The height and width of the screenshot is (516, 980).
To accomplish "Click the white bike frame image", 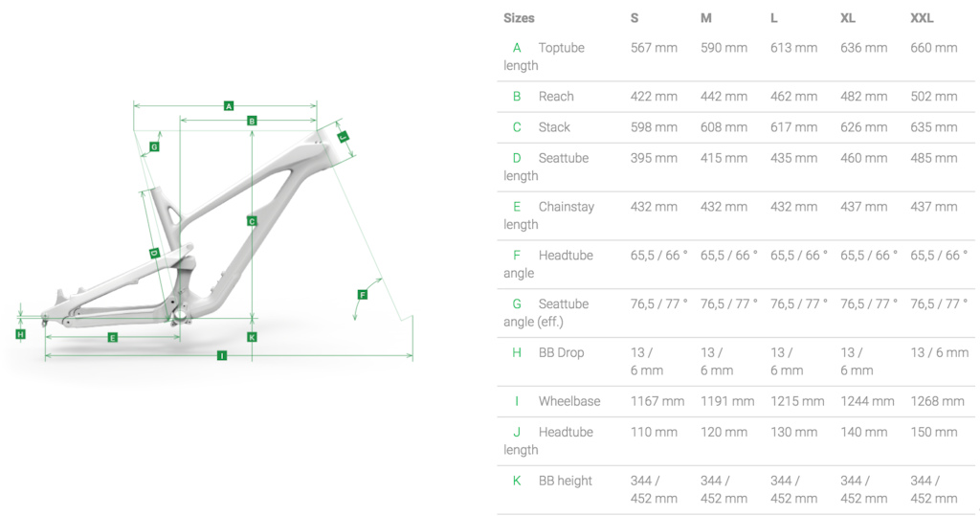I will [220, 239].
